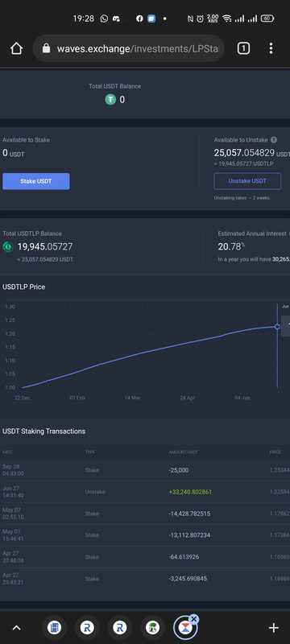Image resolution: width=290 pixels, height=644 pixels.
Task: Click the -14,428.782515 stake amount
Action: pyautogui.click(x=189, y=514)
